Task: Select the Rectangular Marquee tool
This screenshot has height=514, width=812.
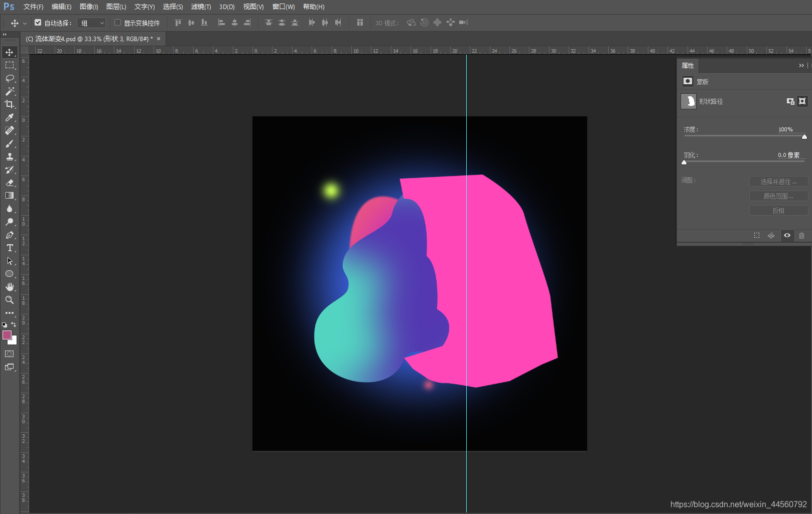Action: tap(10, 65)
